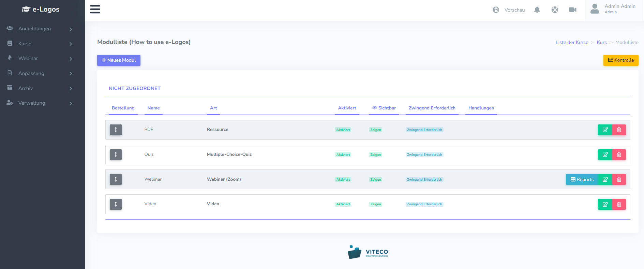The height and width of the screenshot is (269, 644).
Task: Edit the PDF module
Action: (605, 130)
